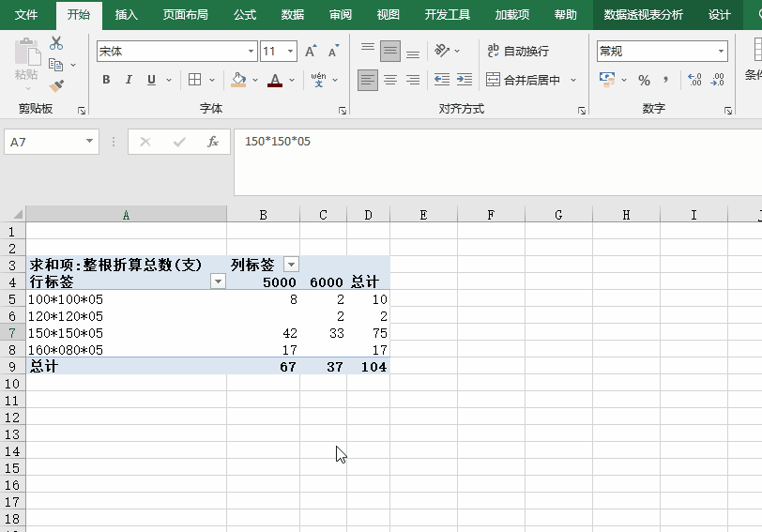The width and height of the screenshot is (762, 532).
Task: Switch to the 视图 tab
Action: pos(388,15)
